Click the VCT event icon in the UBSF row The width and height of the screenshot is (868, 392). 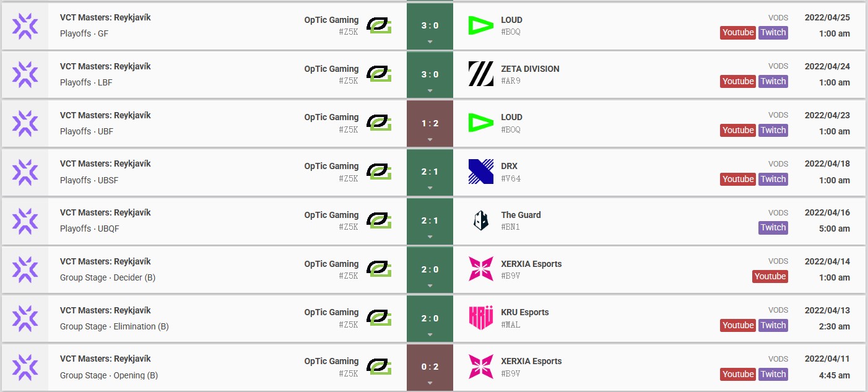click(25, 172)
